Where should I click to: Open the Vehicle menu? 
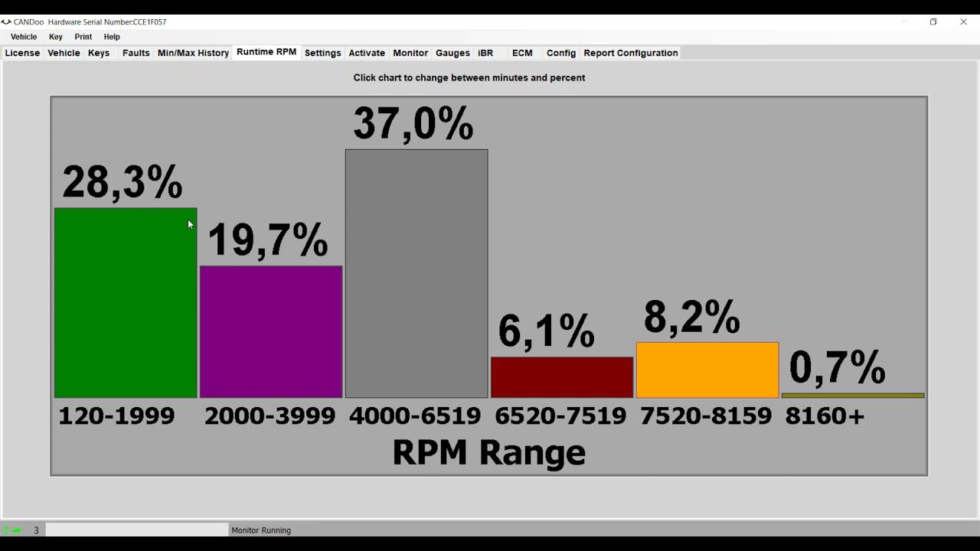(24, 37)
